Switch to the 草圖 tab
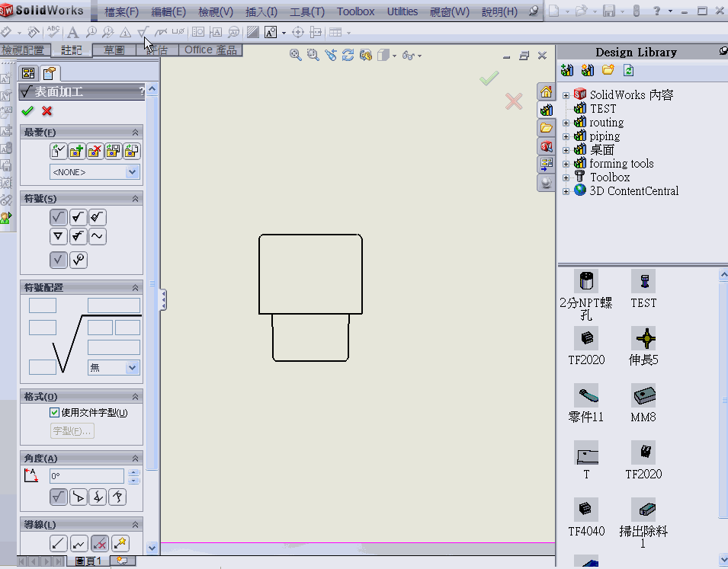 point(114,50)
